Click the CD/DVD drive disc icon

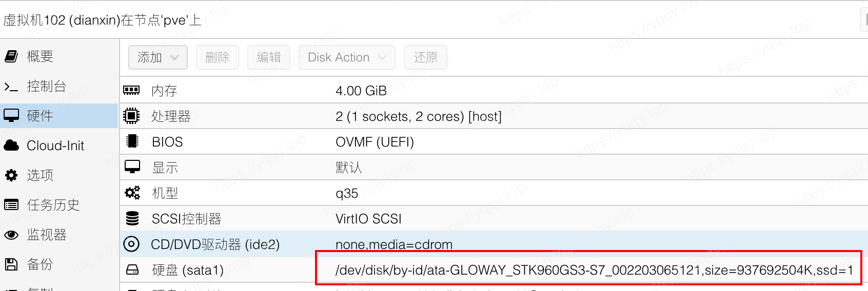[131, 244]
